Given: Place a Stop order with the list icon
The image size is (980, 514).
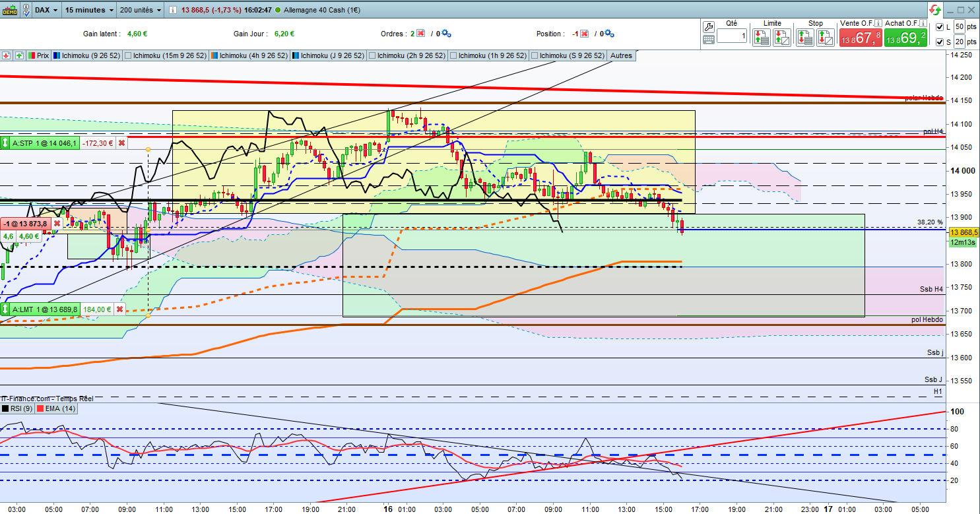Looking at the screenshot, I should tap(804, 37).
